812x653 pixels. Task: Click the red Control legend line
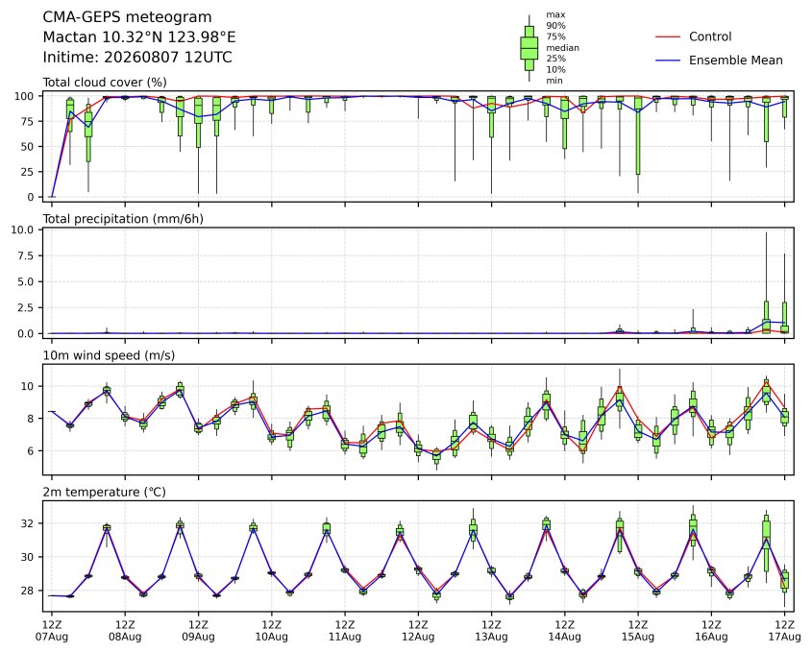[x=668, y=36]
